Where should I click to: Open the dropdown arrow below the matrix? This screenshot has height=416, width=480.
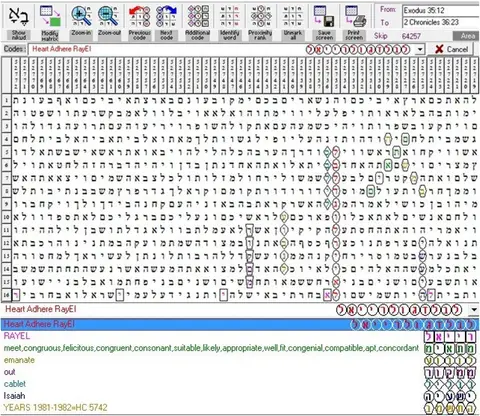point(474,310)
